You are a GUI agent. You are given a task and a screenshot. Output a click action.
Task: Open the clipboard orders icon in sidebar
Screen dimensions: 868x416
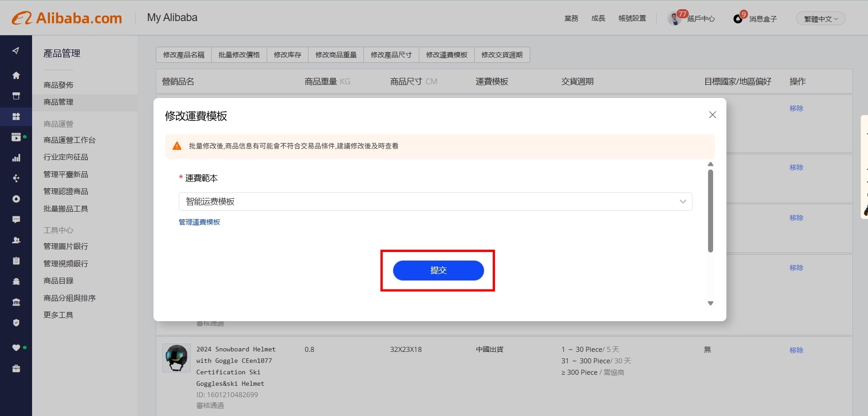16,261
